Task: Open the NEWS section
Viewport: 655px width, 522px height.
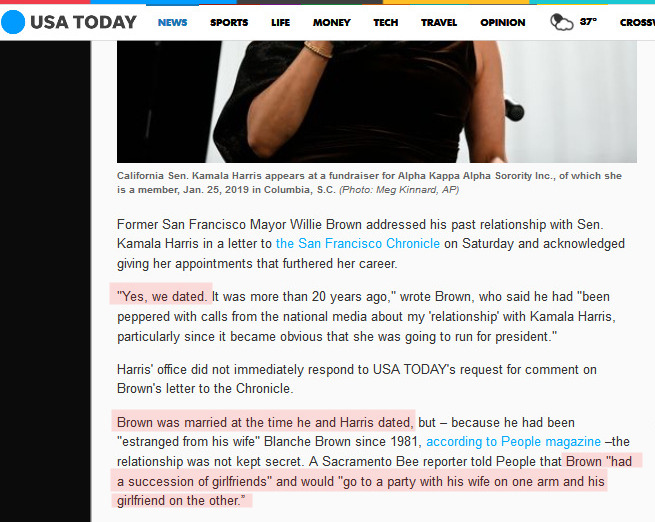Action: (x=173, y=23)
